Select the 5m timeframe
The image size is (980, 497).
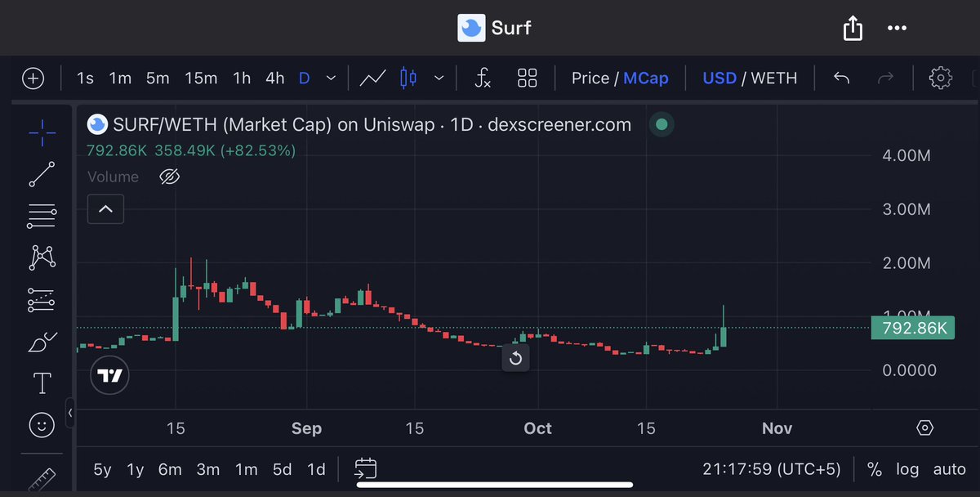(158, 78)
